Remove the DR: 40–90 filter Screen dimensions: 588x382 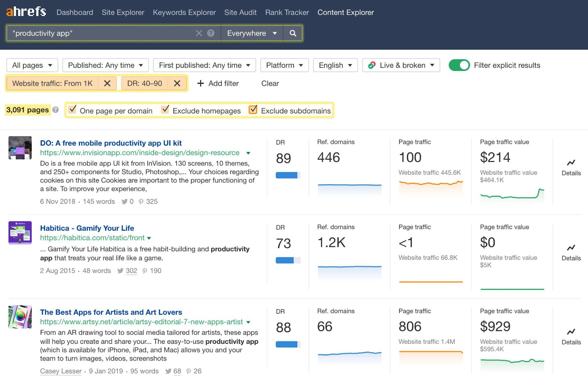(177, 83)
